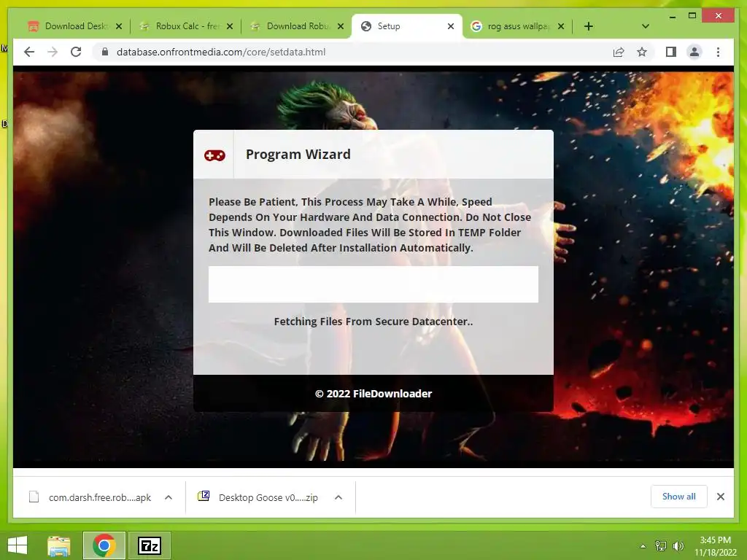
Task: Open Chrome three-dot menu
Action: 718,52
